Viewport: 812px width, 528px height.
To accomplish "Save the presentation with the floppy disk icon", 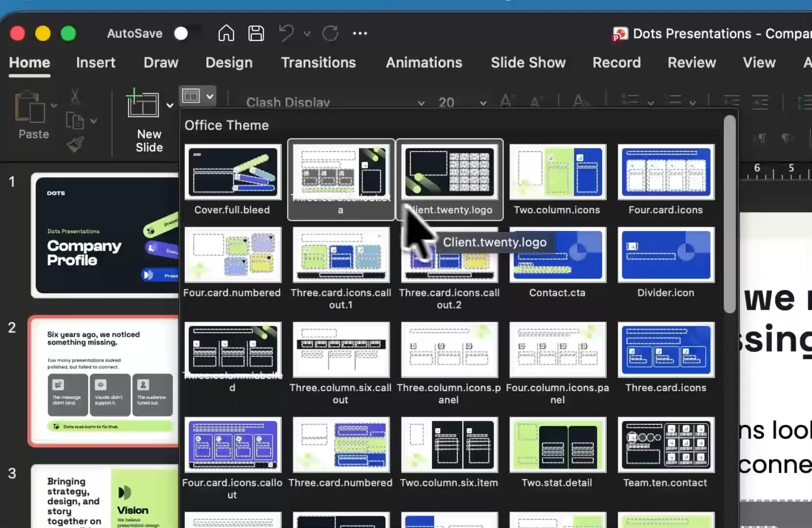I will coord(256,33).
